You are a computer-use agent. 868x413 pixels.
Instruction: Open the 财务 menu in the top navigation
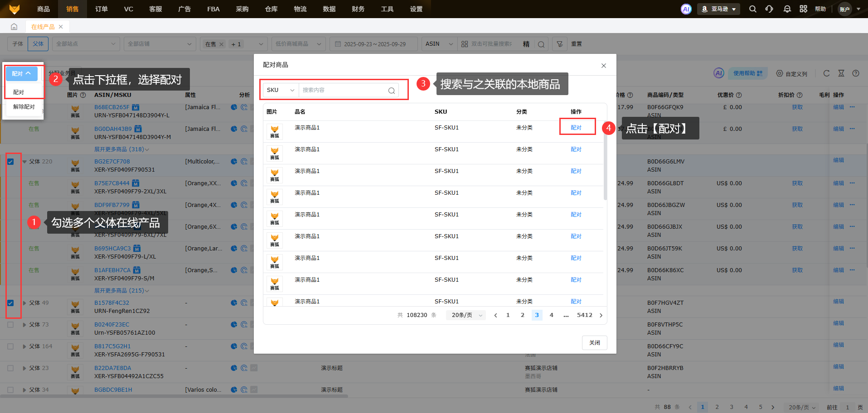pos(358,9)
